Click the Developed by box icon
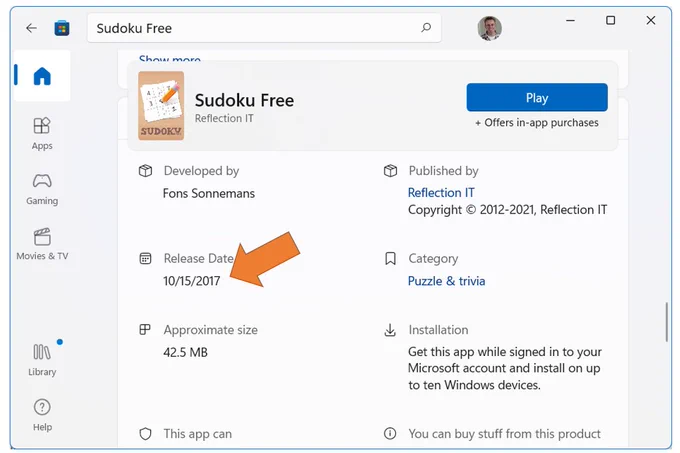This screenshot has height=453, width=680. pos(145,171)
